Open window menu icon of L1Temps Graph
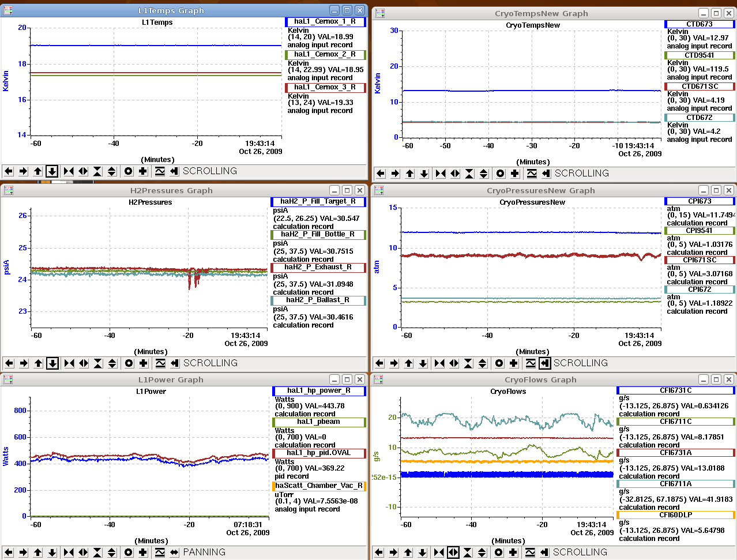737x560 pixels. 7,10
